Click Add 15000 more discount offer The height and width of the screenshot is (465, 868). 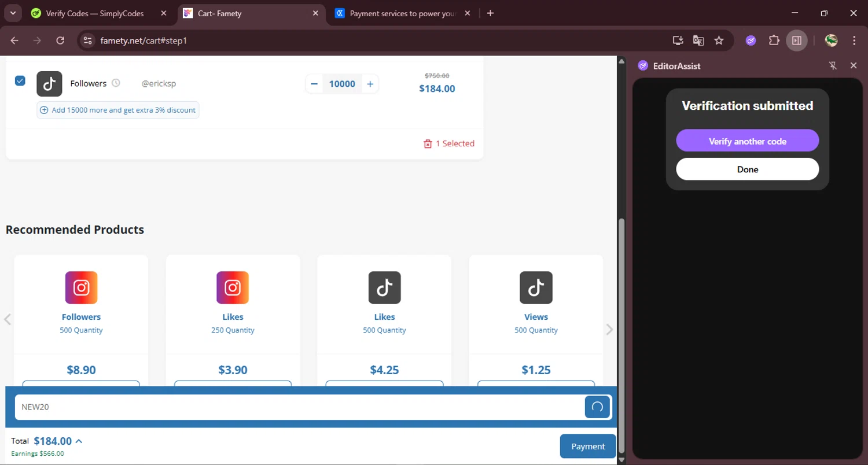coord(118,110)
